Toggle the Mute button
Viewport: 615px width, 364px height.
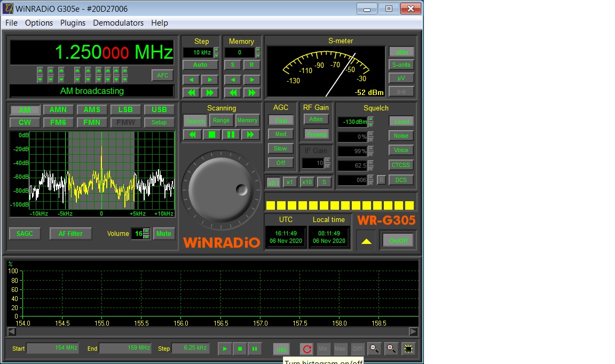tap(164, 234)
